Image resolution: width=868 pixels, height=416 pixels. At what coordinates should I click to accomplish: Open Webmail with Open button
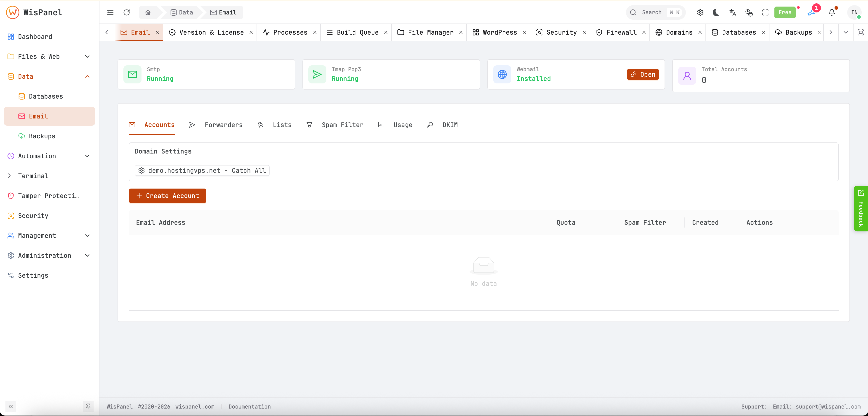click(643, 74)
